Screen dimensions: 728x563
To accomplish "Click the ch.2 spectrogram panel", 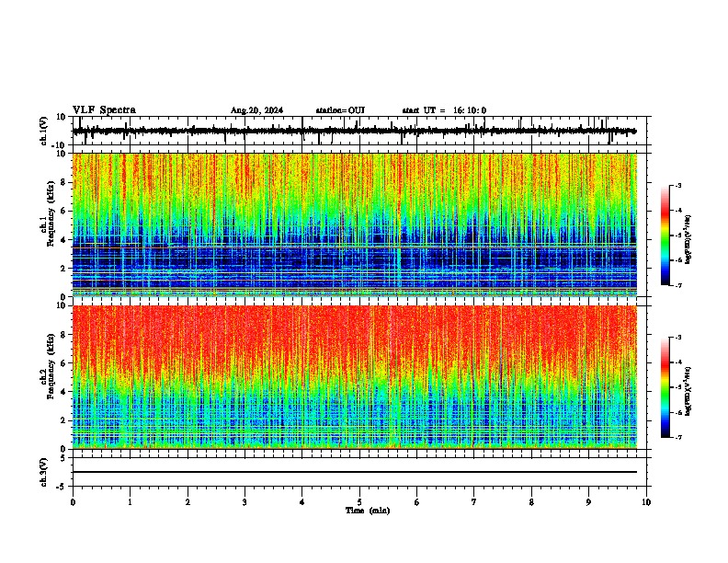I will (355, 377).
